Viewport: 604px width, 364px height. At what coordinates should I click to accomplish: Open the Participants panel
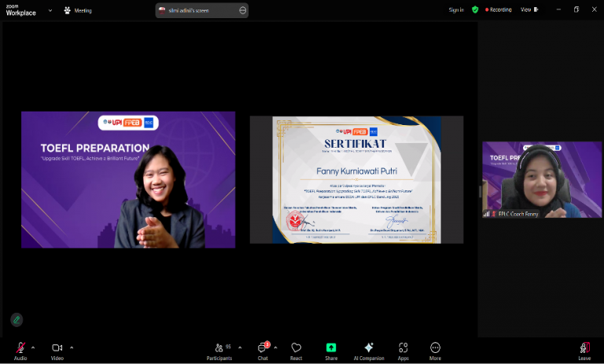pyautogui.click(x=219, y=351)
